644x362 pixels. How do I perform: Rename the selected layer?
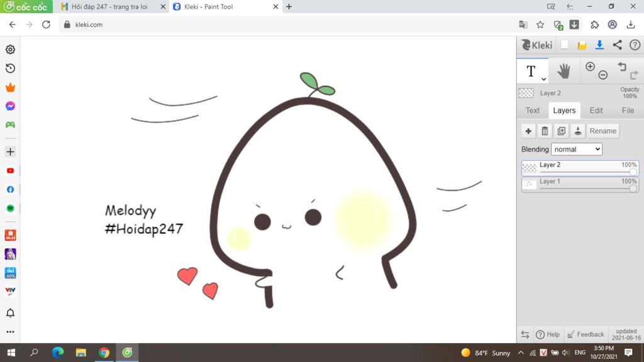603,131
